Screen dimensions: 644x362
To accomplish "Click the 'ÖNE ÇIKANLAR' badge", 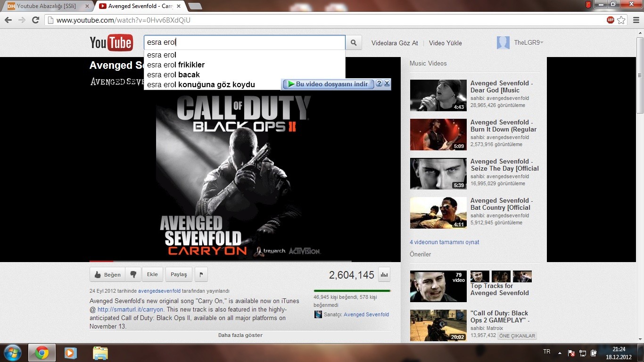I will pyautogui.click(x=517, y=336).
